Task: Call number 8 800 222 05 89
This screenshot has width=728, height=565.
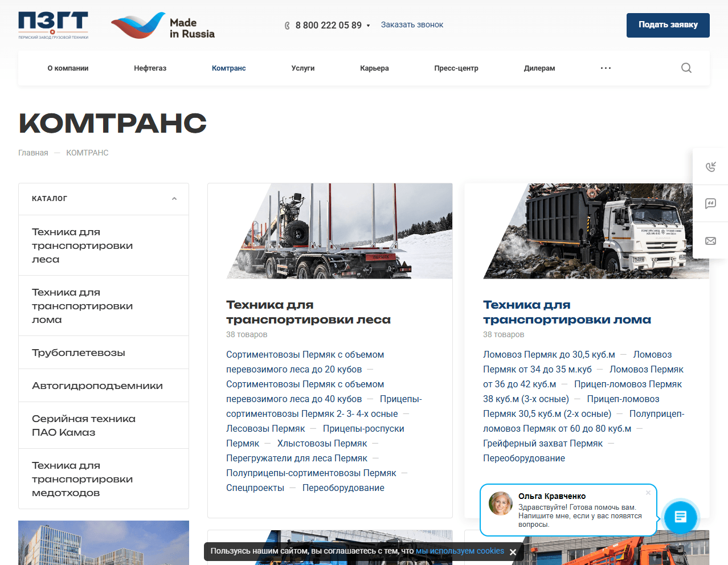Action: pos(329,26)
